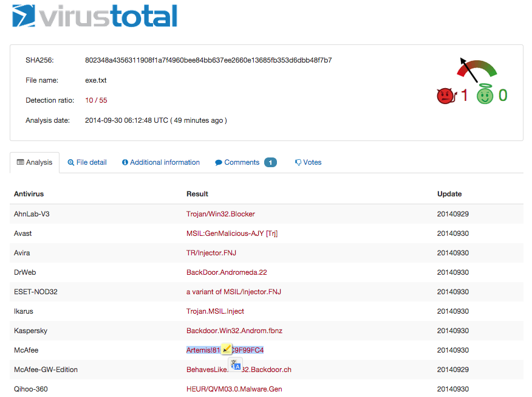Click the McAfee antivirus name
Screen dimensions: 532x397
(x=26, y=350)
